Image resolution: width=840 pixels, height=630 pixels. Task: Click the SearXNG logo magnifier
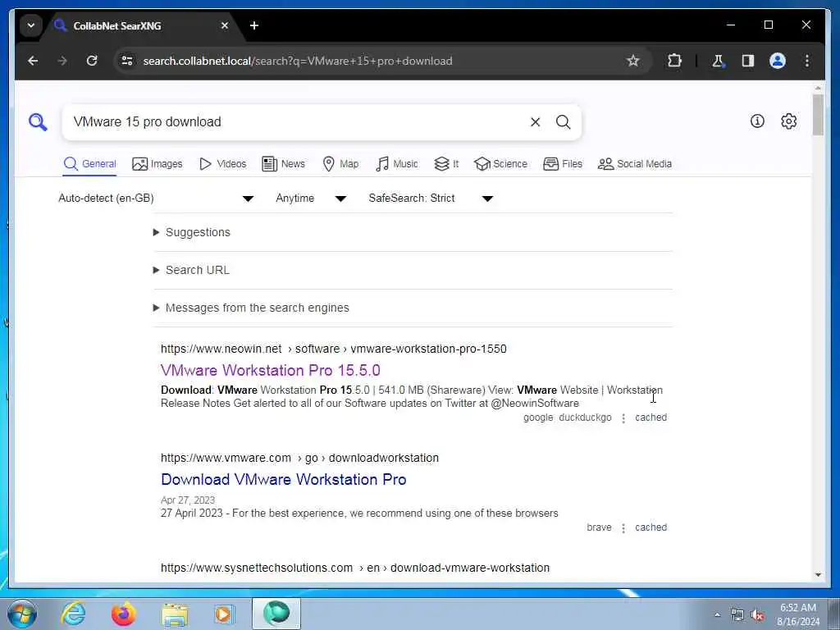pyautogui.click(x=38, y=122)
